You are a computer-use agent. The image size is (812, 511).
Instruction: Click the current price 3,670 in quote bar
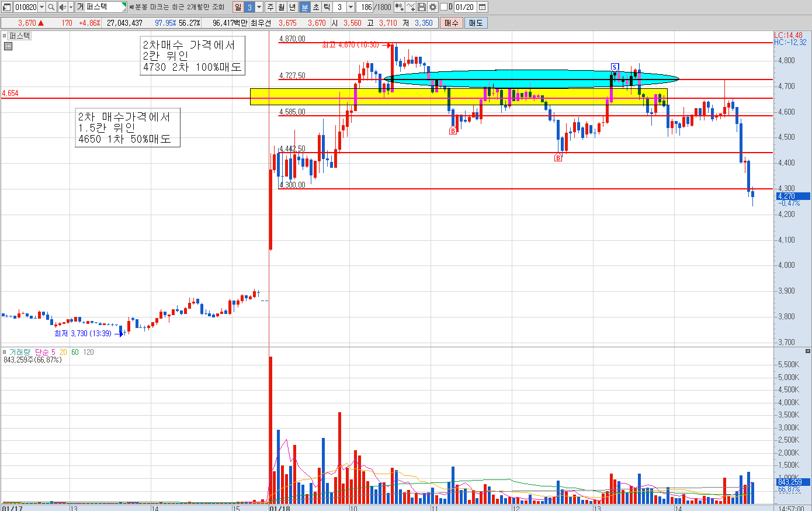click(27, 23)
